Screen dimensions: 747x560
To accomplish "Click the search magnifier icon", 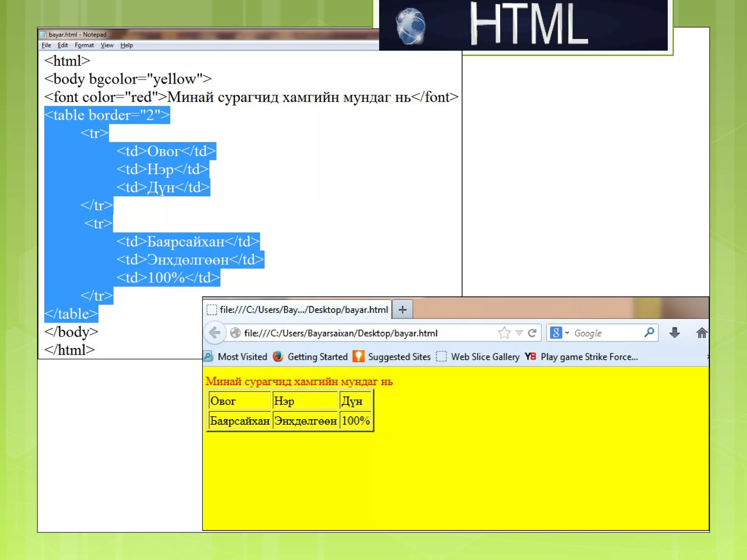I will (649, 332).
